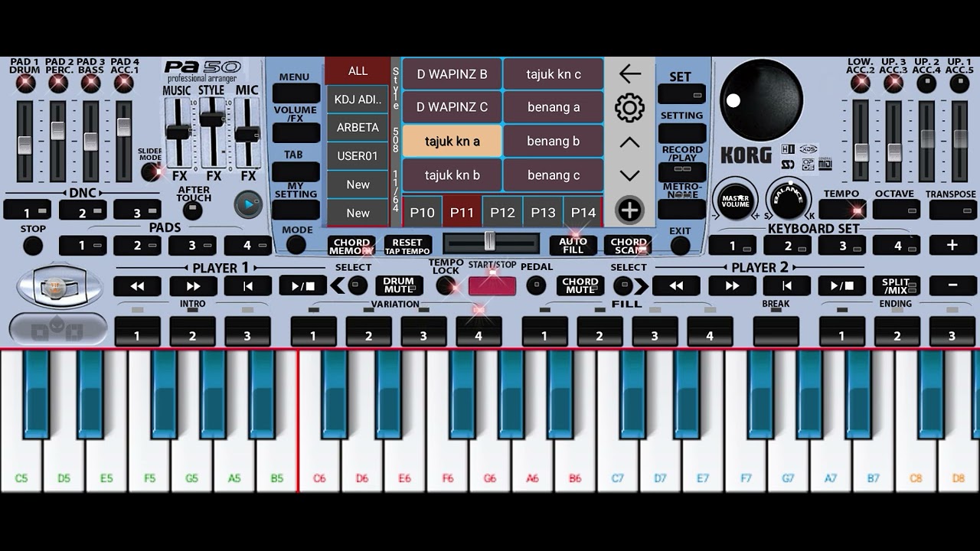
Task: Switch to page P14
Action: [x=583, y=212]
